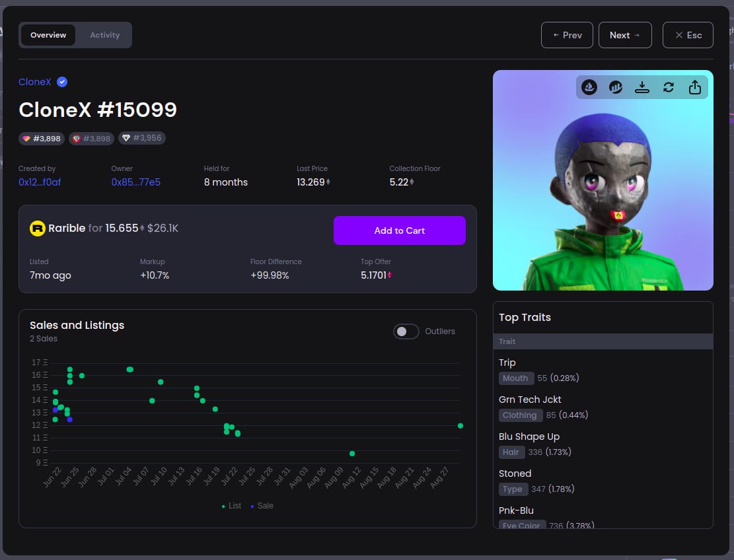Click the Grn Tech Jckt trait name

pos(530,400)
